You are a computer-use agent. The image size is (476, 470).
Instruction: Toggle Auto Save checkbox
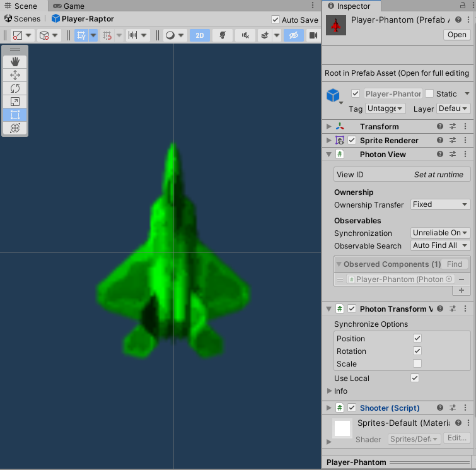click(275, 20)
